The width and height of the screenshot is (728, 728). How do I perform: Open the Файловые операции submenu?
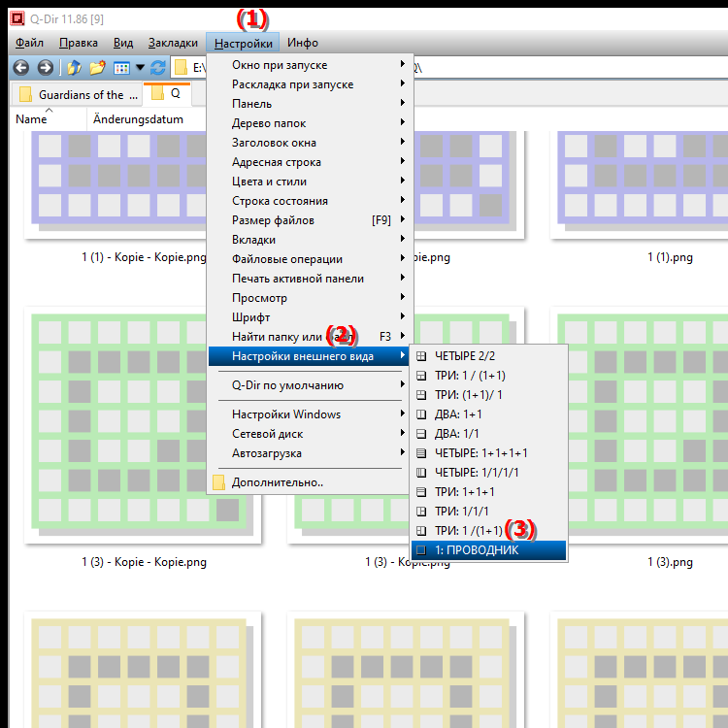pyautogui.click(x=309, y=259)
